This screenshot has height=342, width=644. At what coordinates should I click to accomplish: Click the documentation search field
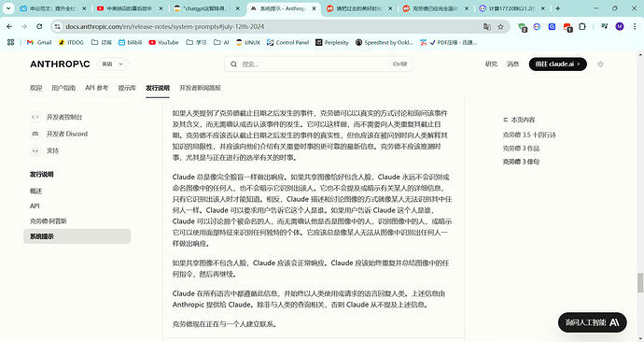click(318, 64)
